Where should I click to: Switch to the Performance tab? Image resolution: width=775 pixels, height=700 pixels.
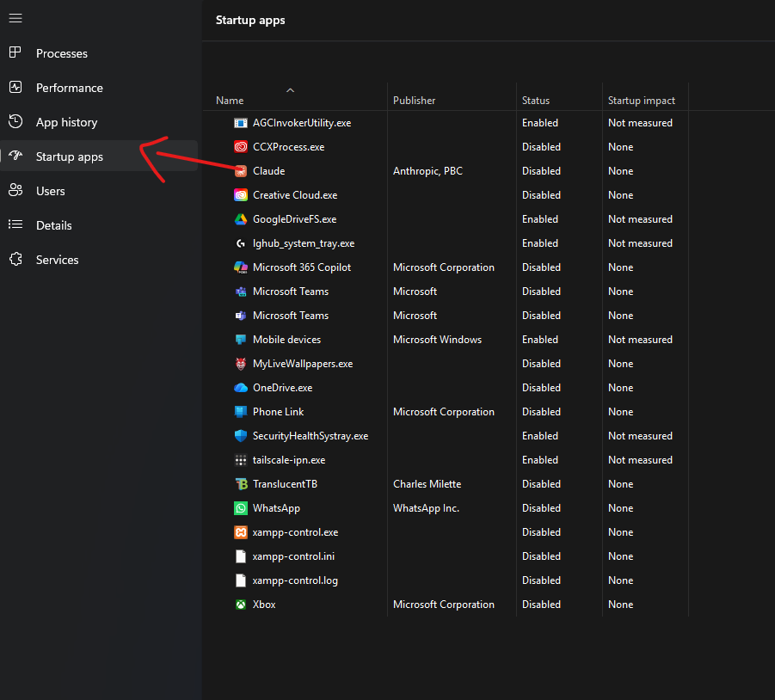(99, 88)
